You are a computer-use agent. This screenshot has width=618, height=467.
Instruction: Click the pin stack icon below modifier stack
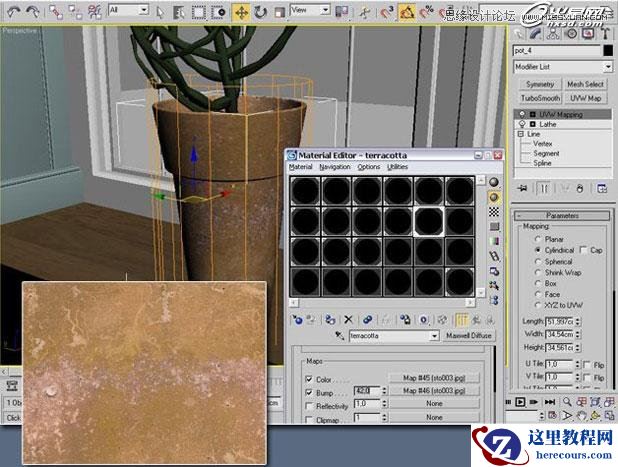pos(522,187)
